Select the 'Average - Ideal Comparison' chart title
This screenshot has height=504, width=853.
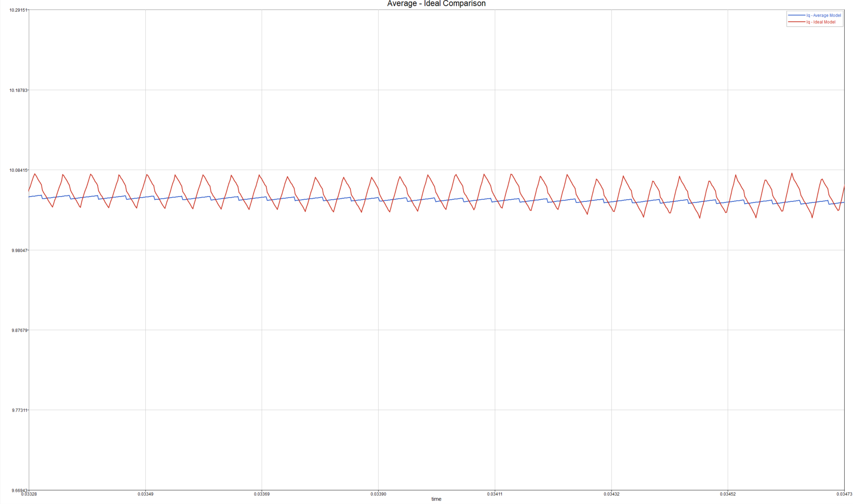click(x=436, y=4)
